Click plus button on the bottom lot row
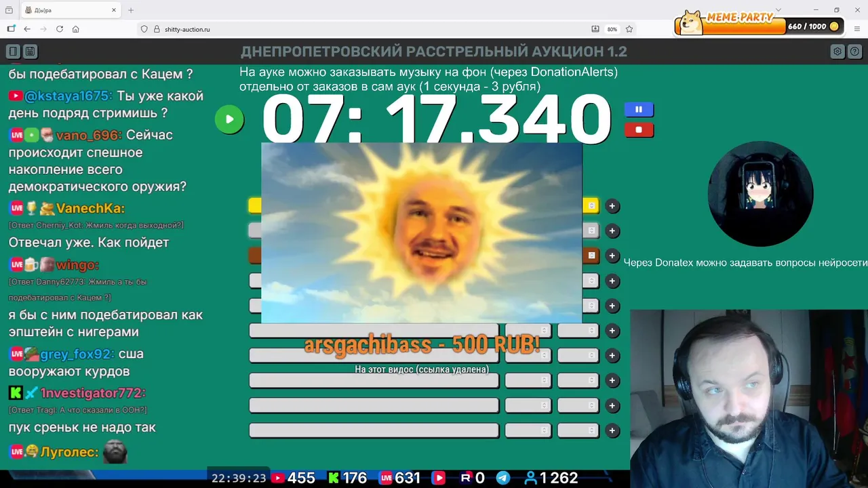Screen dimensions: 868x488 click(x=612, y=430)
